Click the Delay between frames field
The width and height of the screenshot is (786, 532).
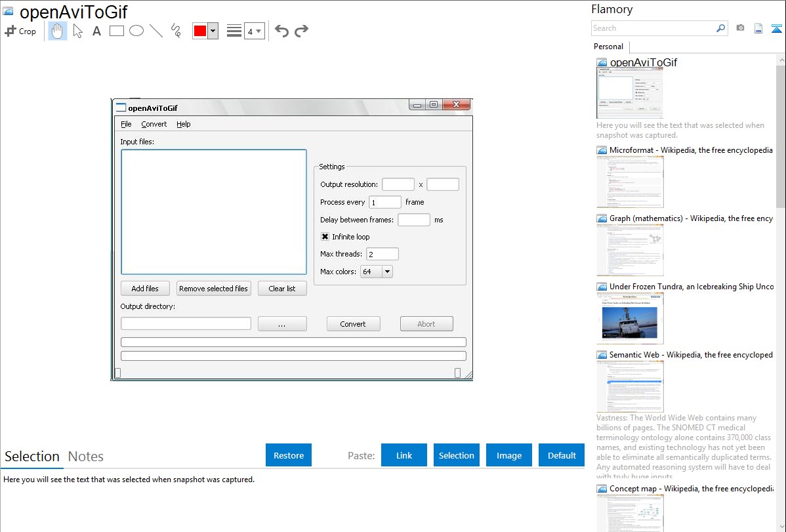pyautogui.click(x=413, y=220)
